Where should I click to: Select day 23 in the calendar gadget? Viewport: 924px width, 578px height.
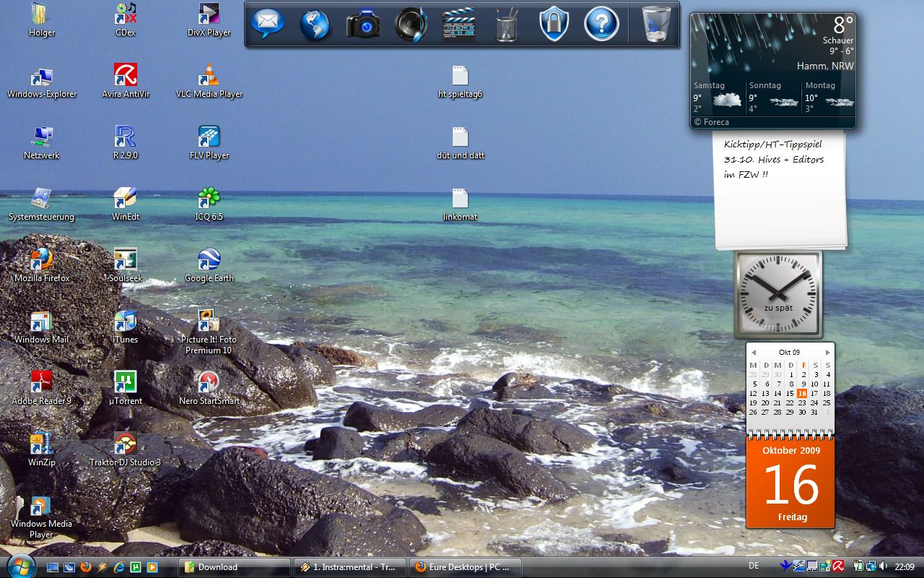coord(802,402)
